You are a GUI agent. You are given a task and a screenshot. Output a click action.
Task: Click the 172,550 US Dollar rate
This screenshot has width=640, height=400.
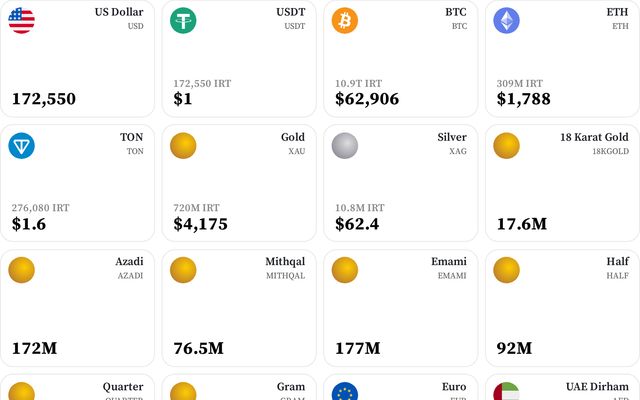point(44,99)
